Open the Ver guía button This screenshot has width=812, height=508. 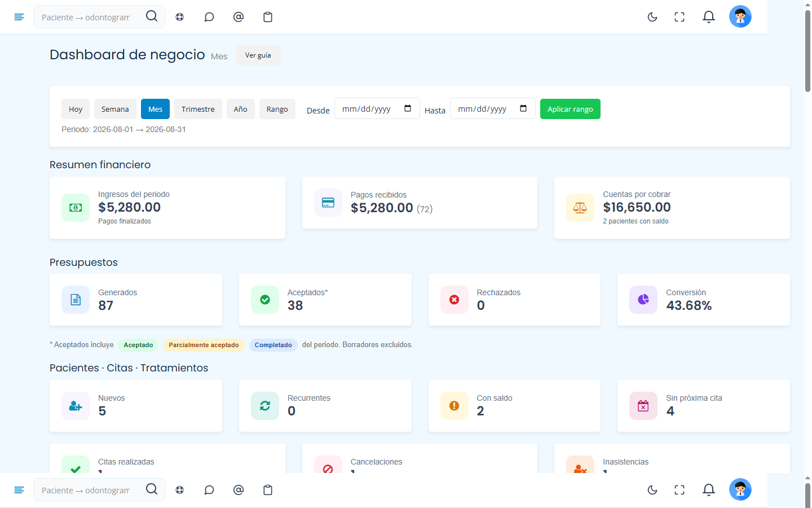[258, 55]
